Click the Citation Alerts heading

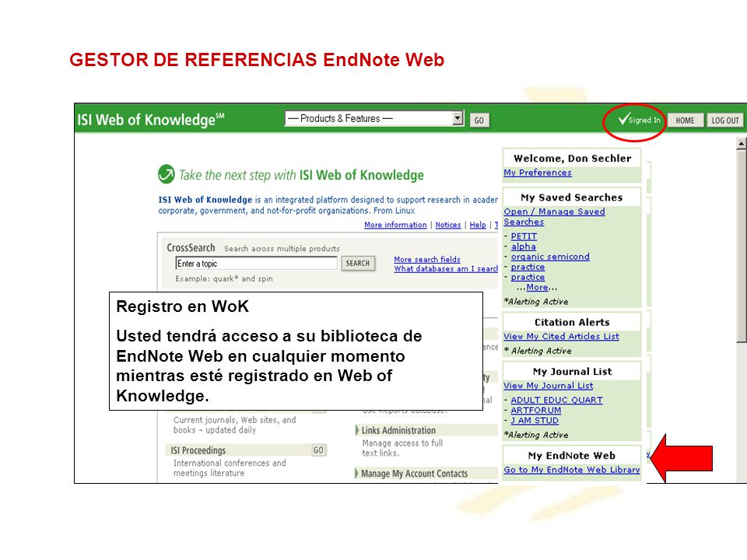[572, 322]
